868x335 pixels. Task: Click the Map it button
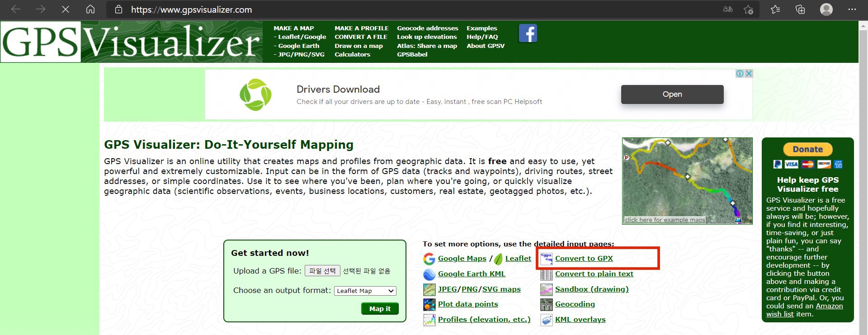(380, 309)
